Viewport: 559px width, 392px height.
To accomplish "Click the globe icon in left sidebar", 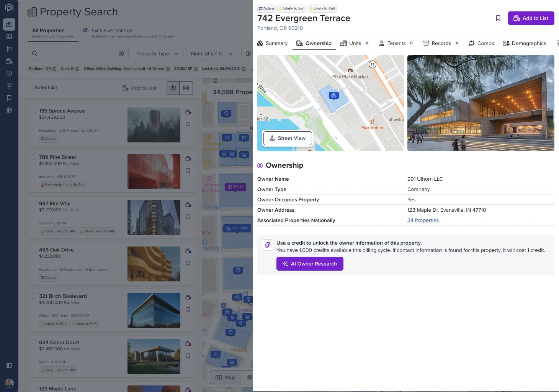I will pyautogui.click(x=9, y=110).
